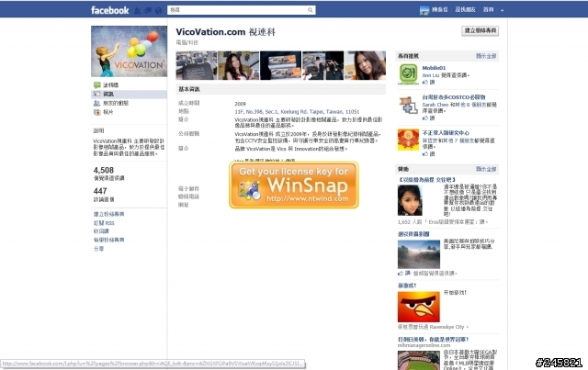Open the user profile avatar in the top bar
Viewport: 588px width, 370px height.
[x=424, y=10]
